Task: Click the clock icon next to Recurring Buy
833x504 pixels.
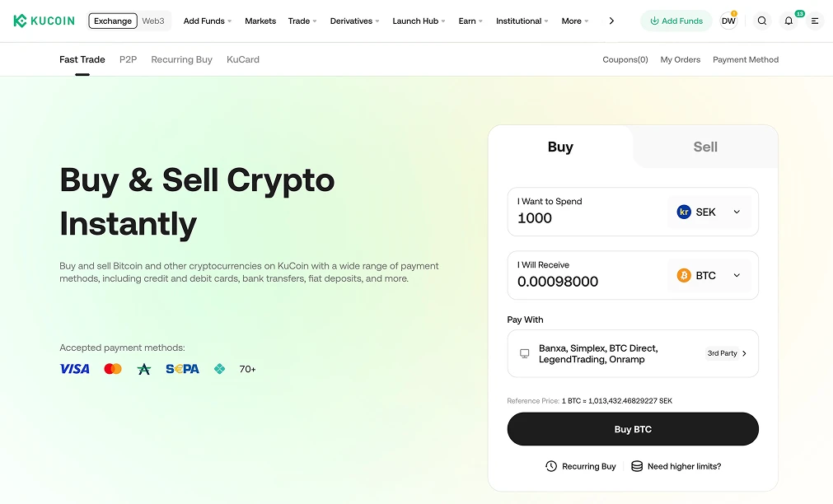Action: point(550,466)
